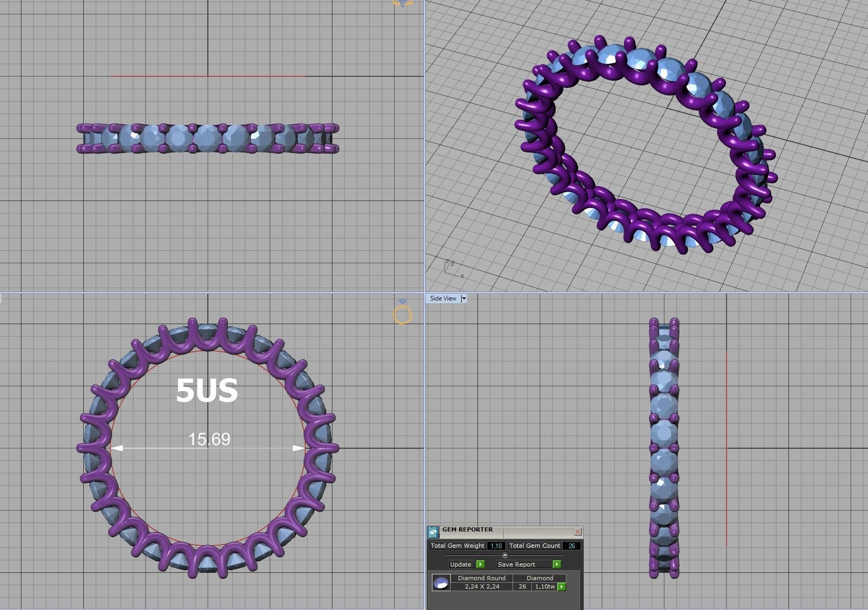The height and width of the screenshot is (610, 868).
Task: Click the Save Report button
Action: [524, 564]
